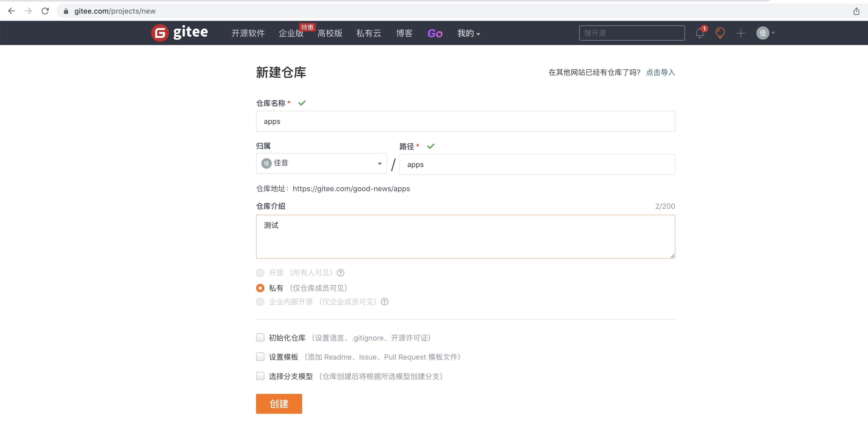Enable 初始化仓库 checkbox

coord(260,338)
